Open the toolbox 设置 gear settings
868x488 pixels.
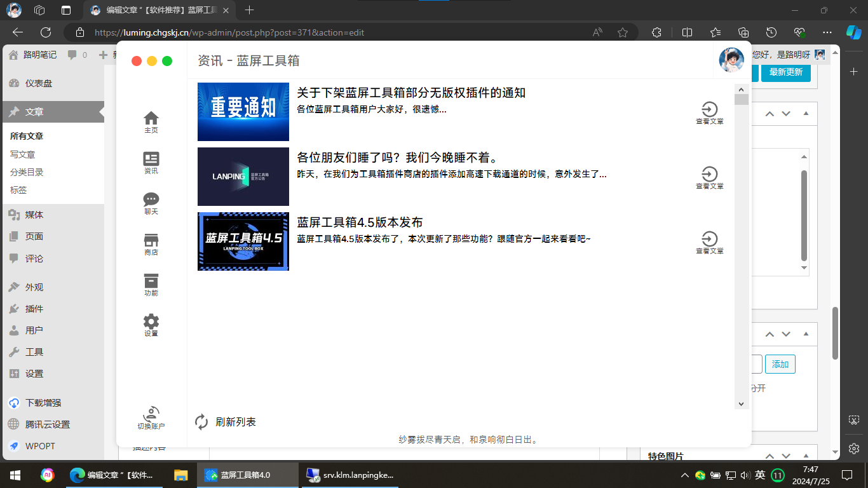pyautogui.click(x=151, y=325)
